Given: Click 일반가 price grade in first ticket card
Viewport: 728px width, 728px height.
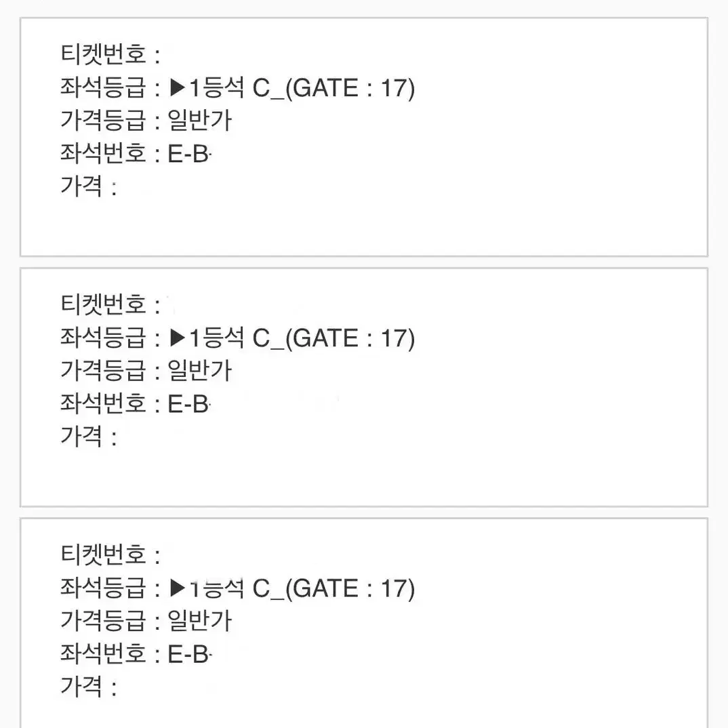Looking at the screenshot, I should [x=200, y=120].
